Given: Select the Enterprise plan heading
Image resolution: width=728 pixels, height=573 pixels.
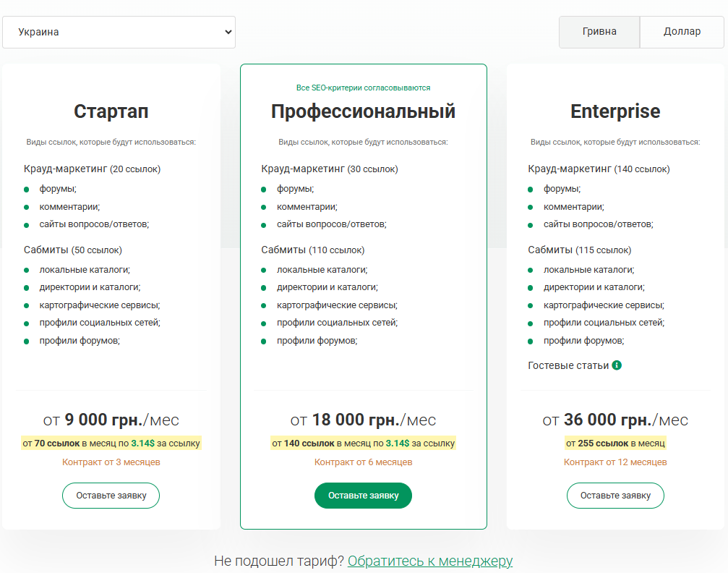Looking at the screenshot, I should (x=615, y=111).
